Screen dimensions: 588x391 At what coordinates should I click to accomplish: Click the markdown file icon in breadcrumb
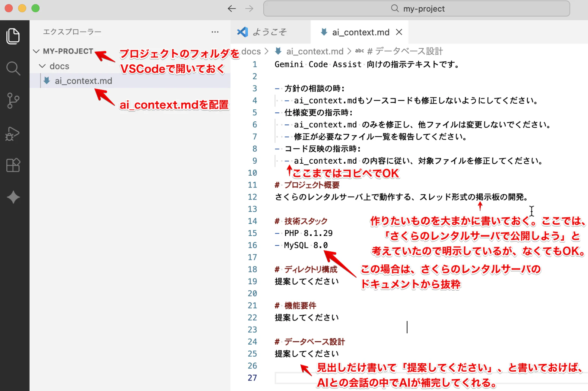click(278, 51)
